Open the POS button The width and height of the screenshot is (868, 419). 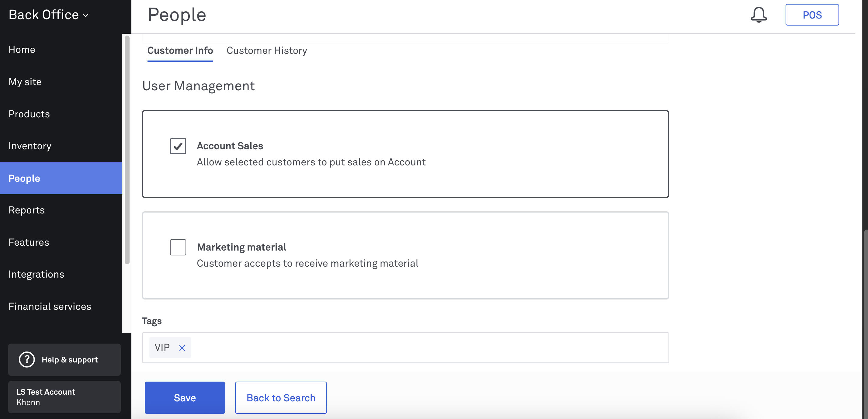point(812,15)
